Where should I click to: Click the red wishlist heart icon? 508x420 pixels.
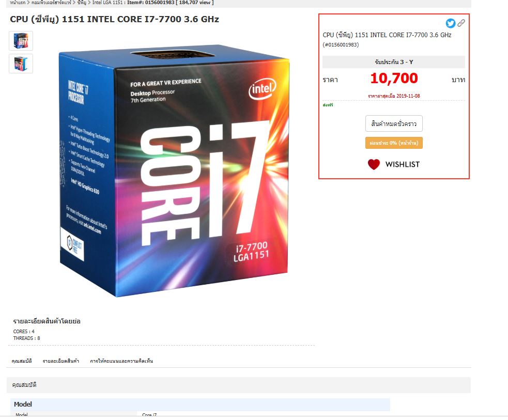coord(374,164)
